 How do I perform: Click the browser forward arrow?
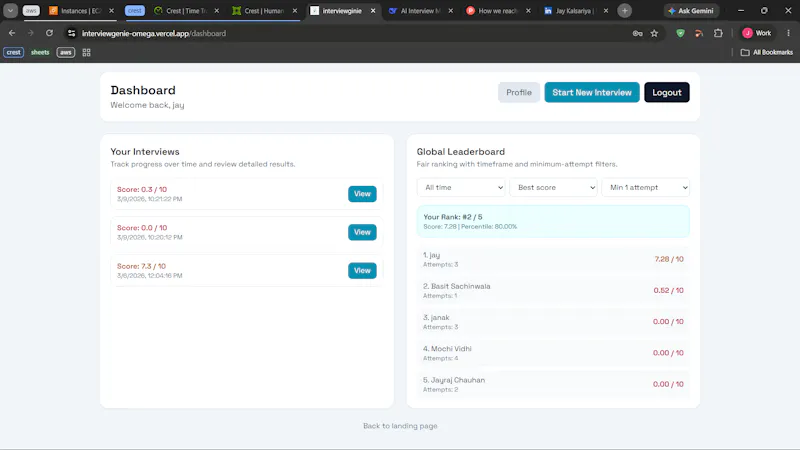[x=31, y=33]
